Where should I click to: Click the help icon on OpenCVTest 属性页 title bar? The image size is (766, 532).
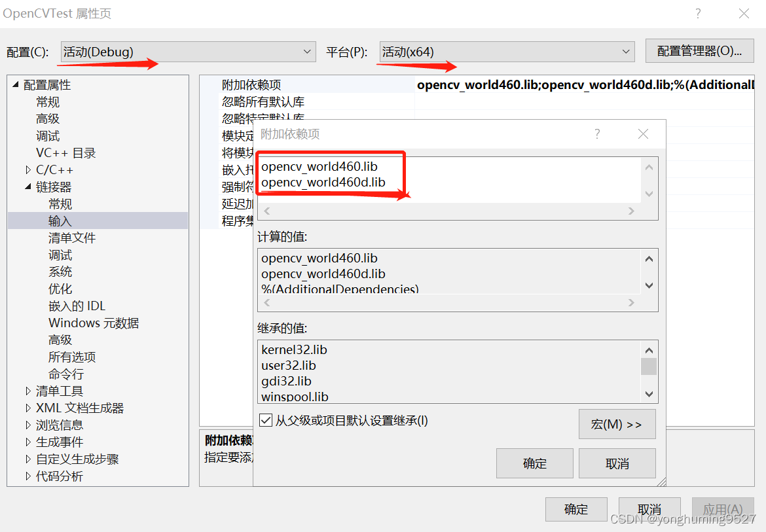click(697, 13)
